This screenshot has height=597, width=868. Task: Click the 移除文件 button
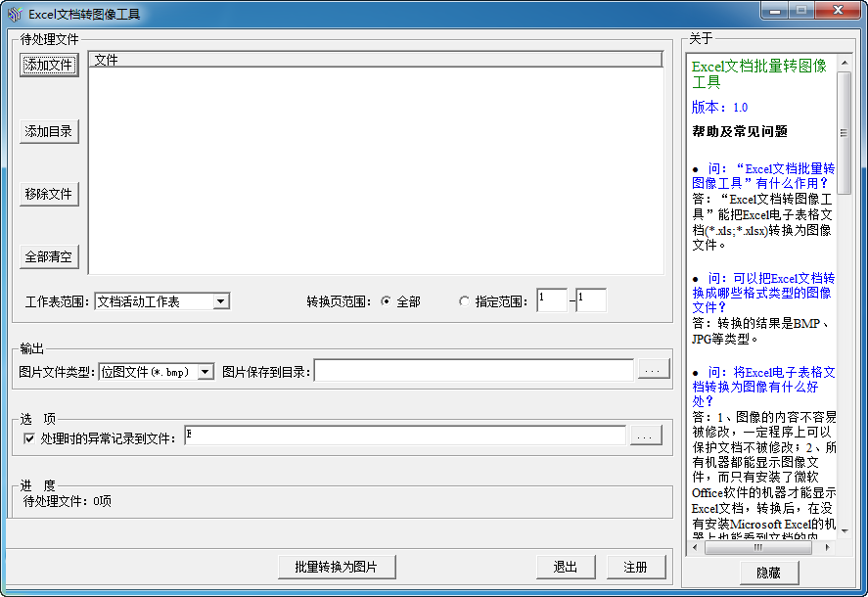click(49, 194)
